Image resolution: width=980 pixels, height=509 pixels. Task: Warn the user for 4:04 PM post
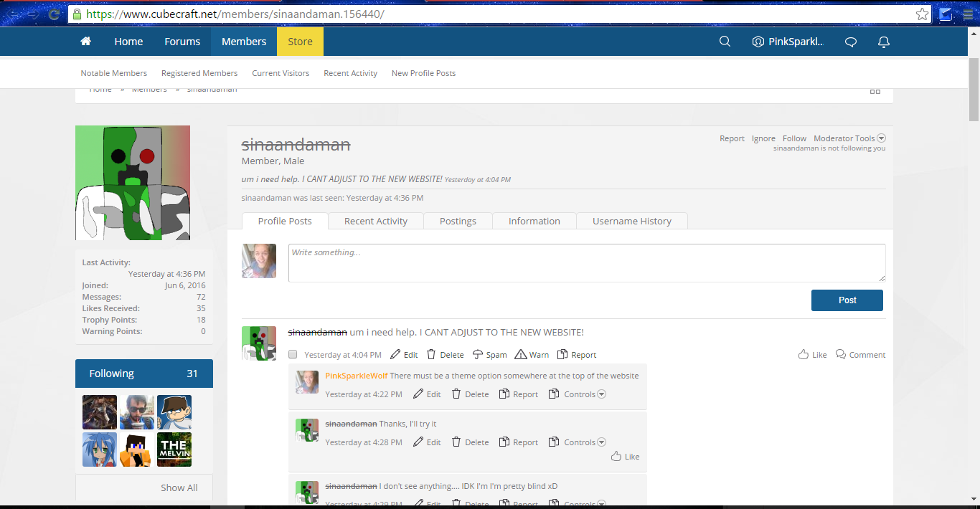coord(532,355)
